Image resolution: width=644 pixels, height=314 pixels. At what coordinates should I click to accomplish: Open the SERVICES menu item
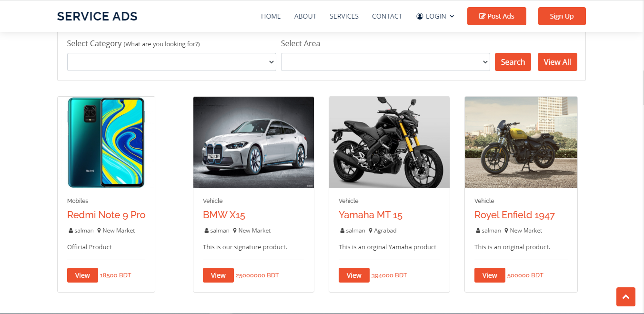pyautogui.click(x=344, y=16)
